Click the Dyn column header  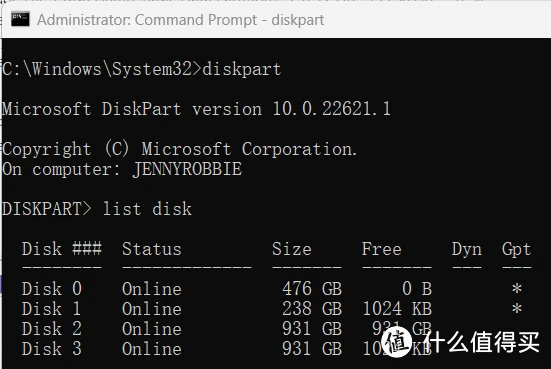[467, 249]
